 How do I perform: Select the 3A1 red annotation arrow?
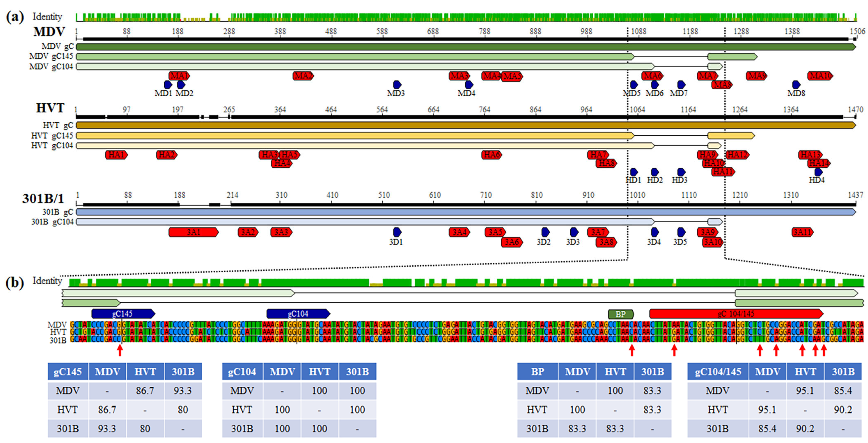pyautogui.click(x=193, y=232)
